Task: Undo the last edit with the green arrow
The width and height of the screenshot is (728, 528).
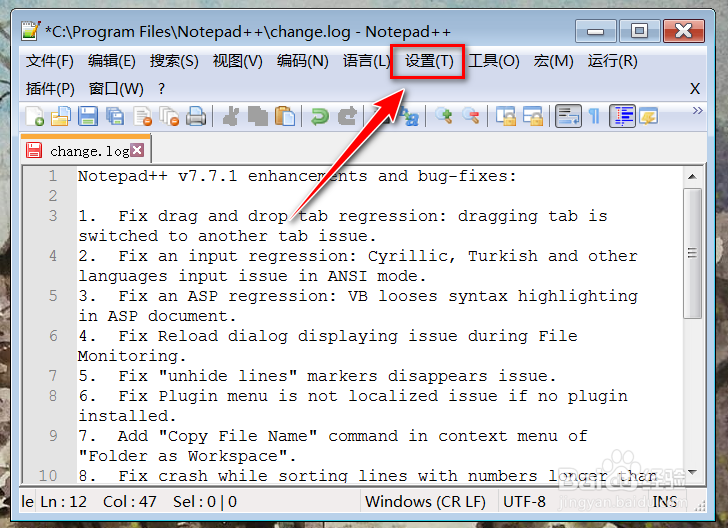Action: point(320,116)
